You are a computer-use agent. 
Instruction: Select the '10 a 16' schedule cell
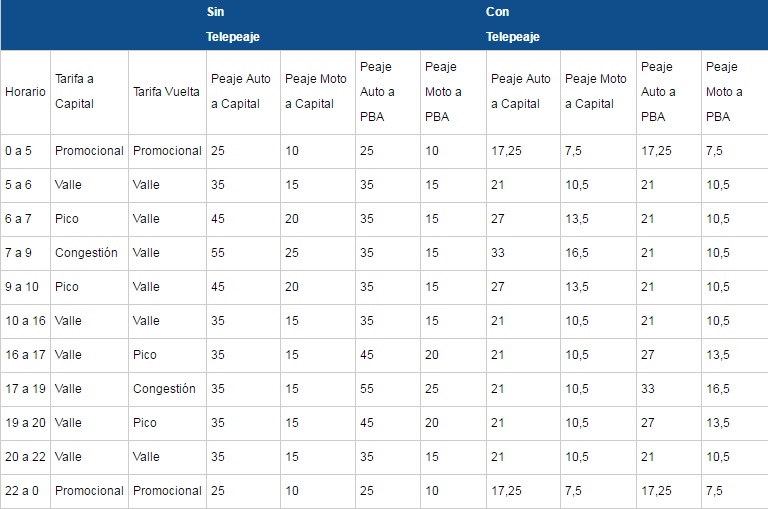coord(25,321)
